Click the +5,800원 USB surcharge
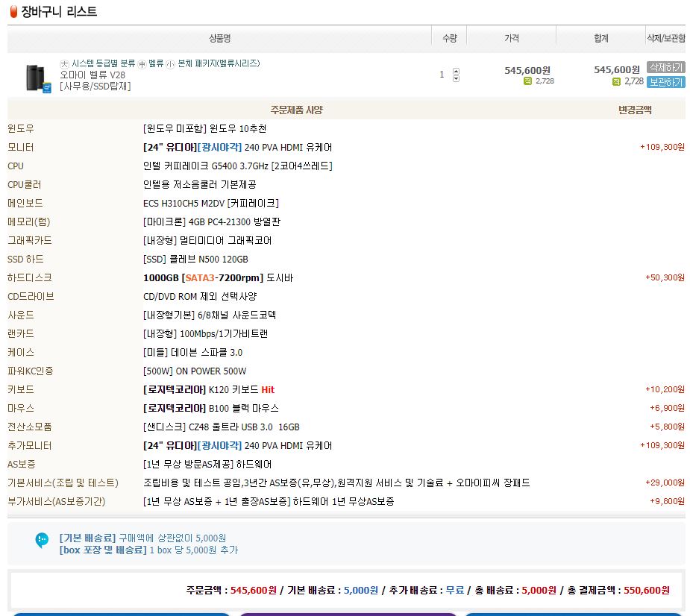 pyautogui.click(x=667, y=427)
